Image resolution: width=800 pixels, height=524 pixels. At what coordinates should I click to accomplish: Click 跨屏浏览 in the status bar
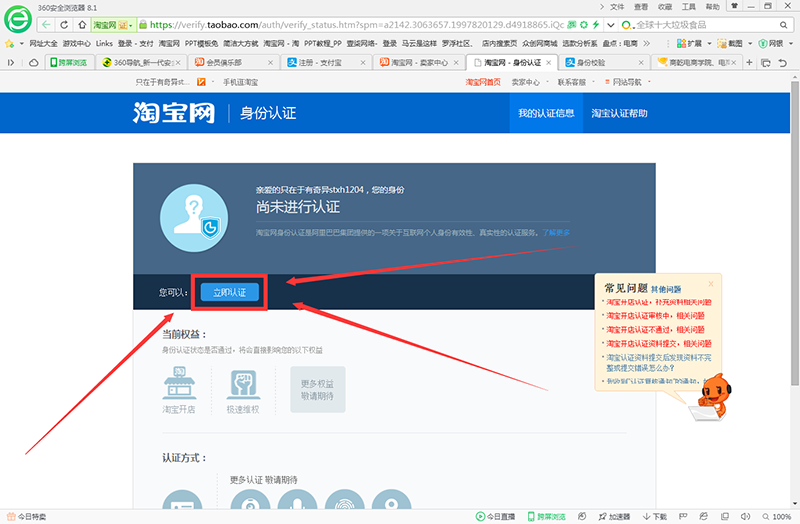click(x=546, y=516)
